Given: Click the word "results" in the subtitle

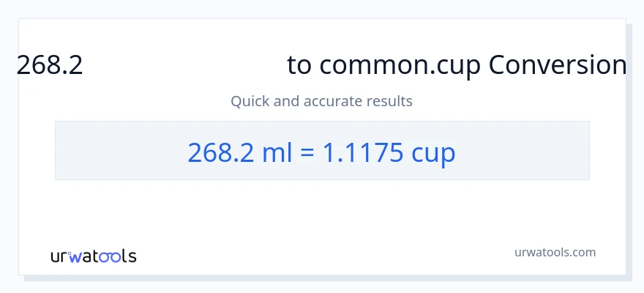Looking at the screenshot, I should click(x=390, y=101).
